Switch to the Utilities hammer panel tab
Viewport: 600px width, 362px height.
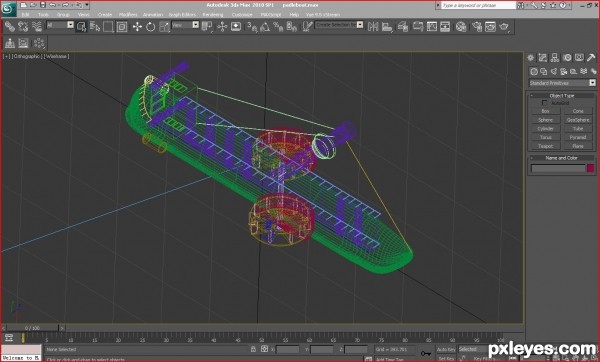[591, 58]
